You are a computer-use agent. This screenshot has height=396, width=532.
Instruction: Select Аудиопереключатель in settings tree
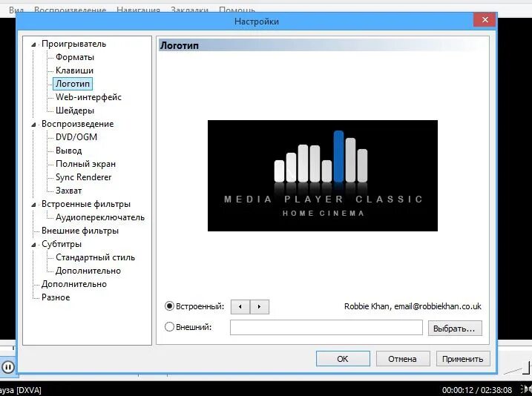click(x=99, y=217)
